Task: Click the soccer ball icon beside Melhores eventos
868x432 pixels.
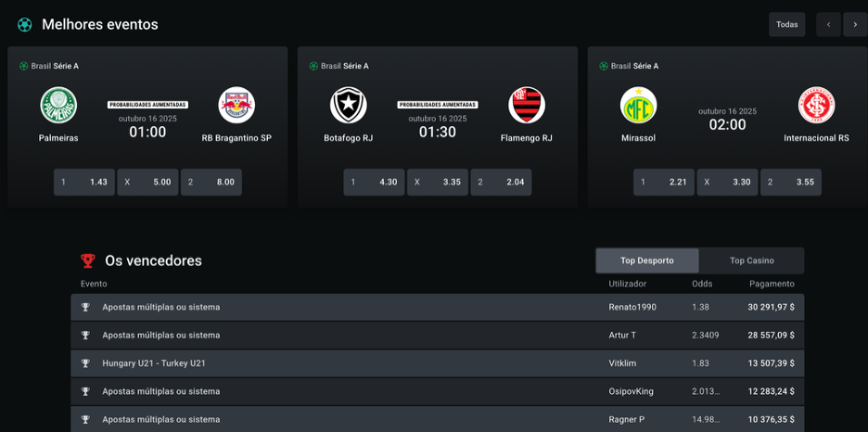Action: (25, 25)
